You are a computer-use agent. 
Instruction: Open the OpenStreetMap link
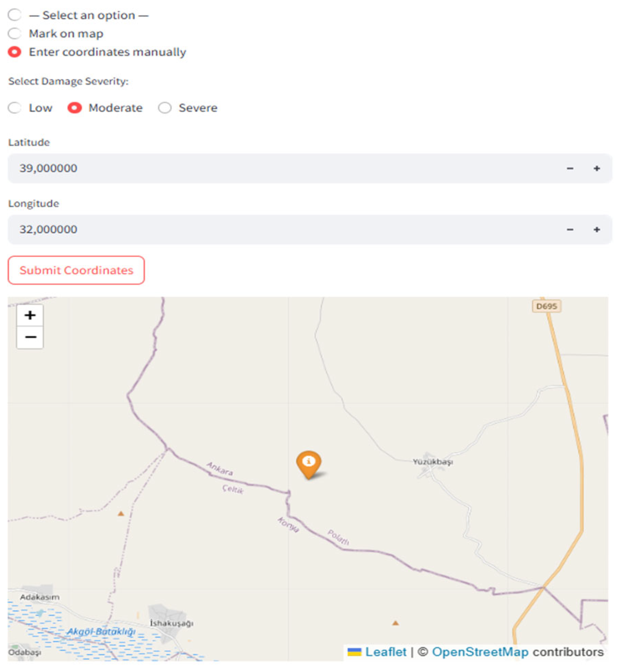pos(480,652)
